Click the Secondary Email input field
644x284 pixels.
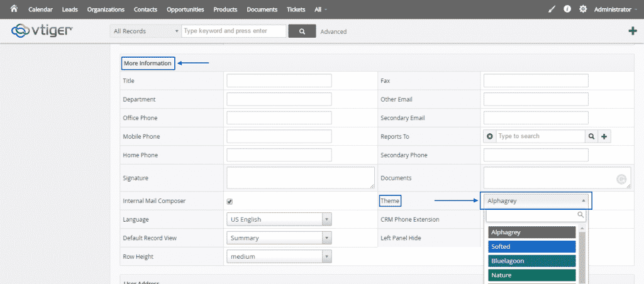pos(536,117)
